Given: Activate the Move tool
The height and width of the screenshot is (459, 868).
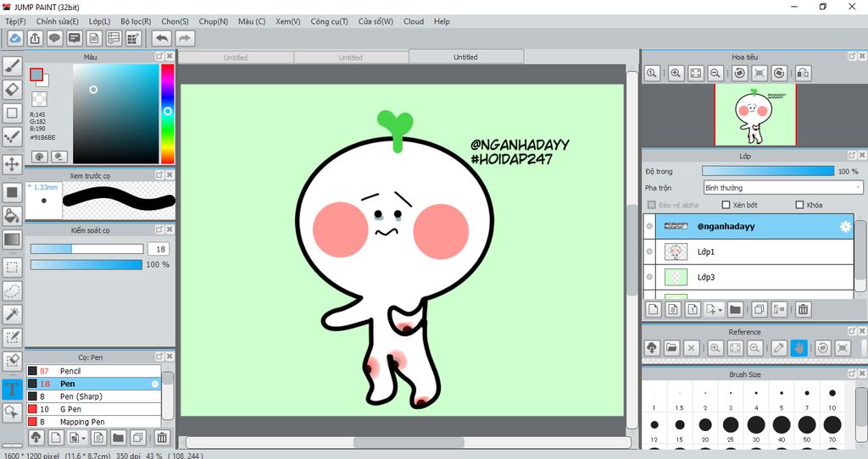Looking at the screenshot, I should [13, 163].
